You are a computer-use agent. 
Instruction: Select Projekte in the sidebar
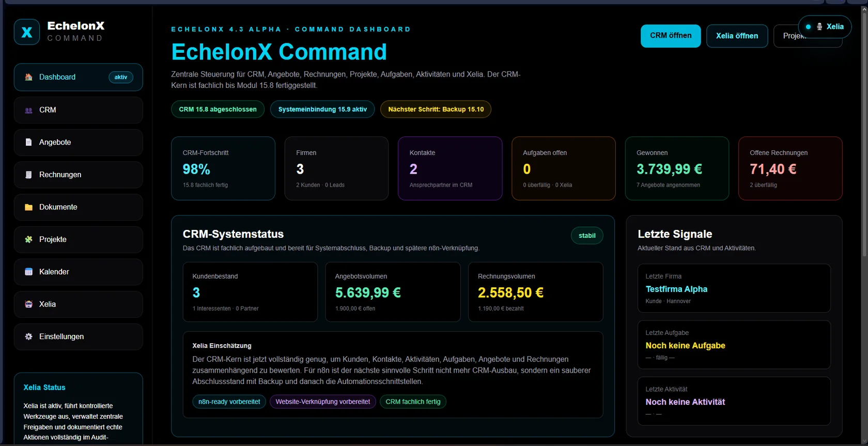point(79,239)
